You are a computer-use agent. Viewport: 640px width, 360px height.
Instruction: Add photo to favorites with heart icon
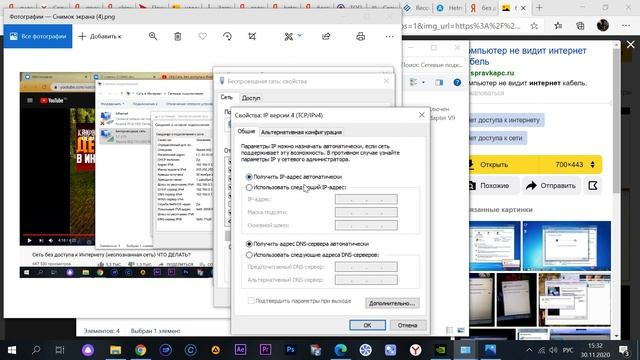pos(202,36)
